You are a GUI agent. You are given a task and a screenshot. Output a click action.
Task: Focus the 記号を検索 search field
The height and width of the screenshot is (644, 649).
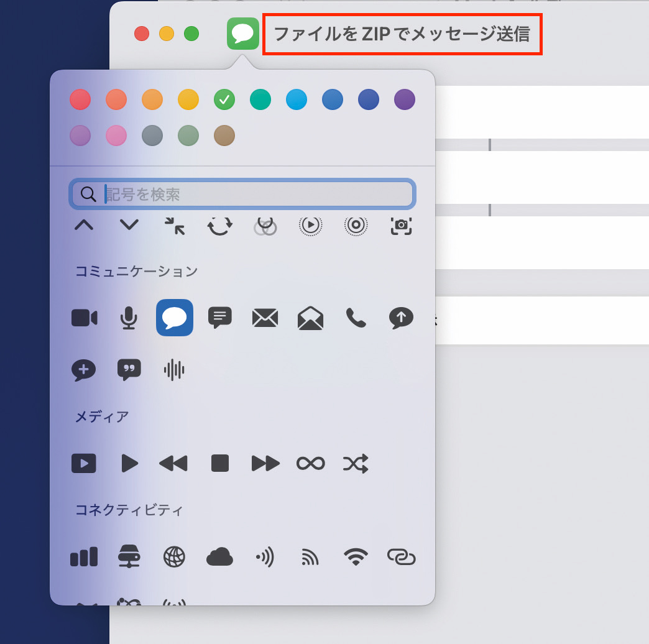255,195
